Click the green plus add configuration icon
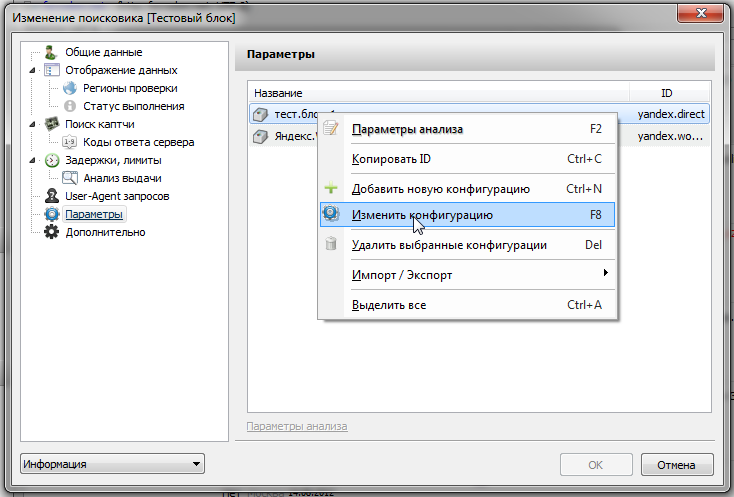 click(332, 189)
